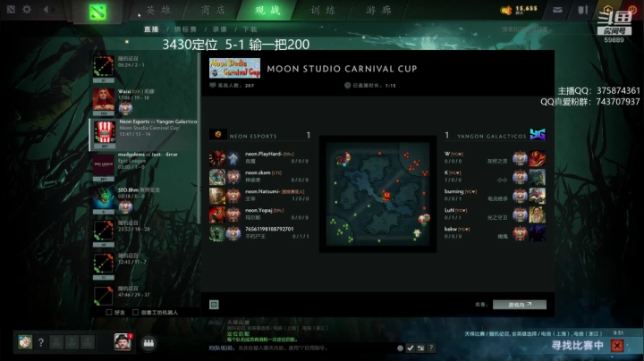
Task: Select the SEO.Bhm live match entry
Action: (x=144, y=200)
